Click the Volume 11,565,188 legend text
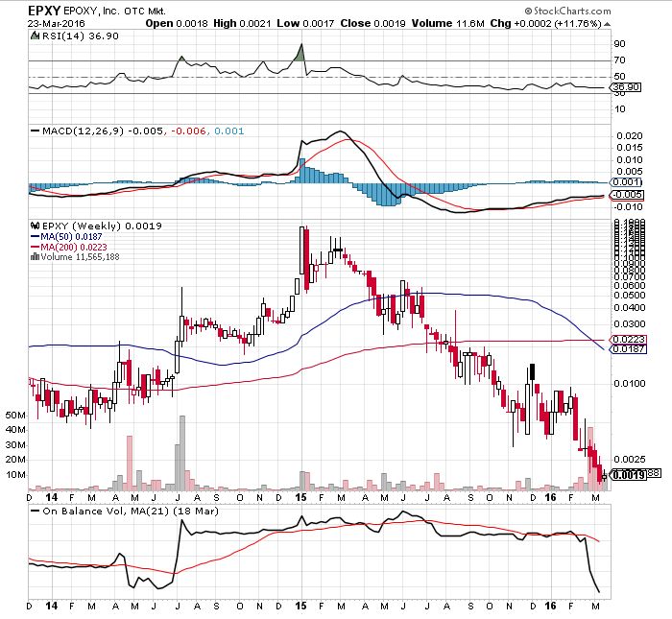The image size is (672, 619). coord(80,256)
